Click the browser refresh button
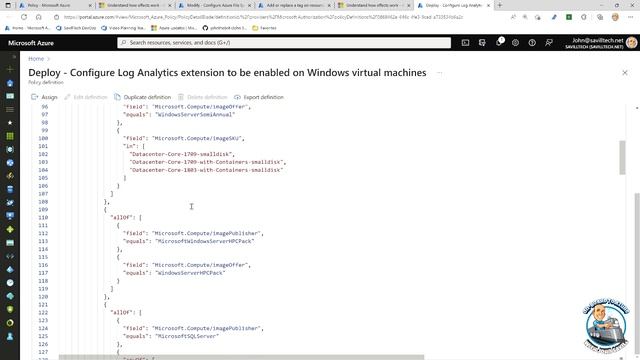 [24, 17]
